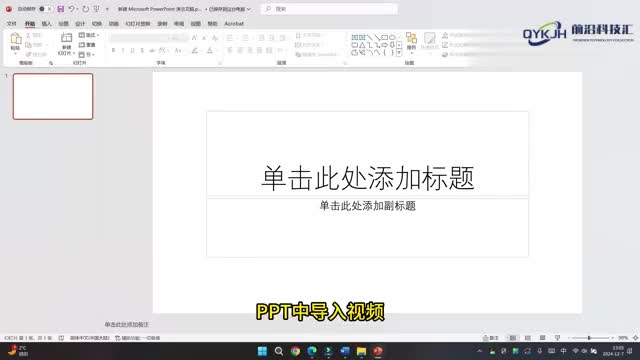This screenshot has height=360, width=640.
Task: Clear all formatting icon
Action: coord(215,38)
